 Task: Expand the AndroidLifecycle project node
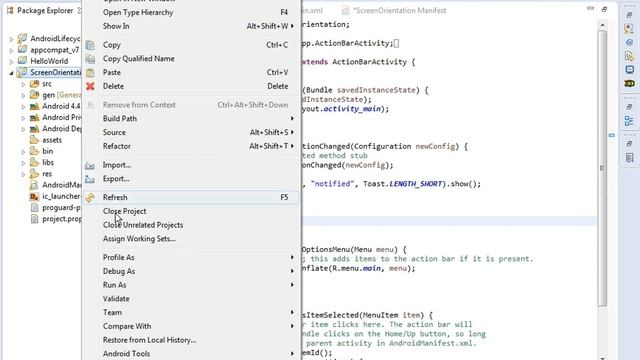coord(11,39)
